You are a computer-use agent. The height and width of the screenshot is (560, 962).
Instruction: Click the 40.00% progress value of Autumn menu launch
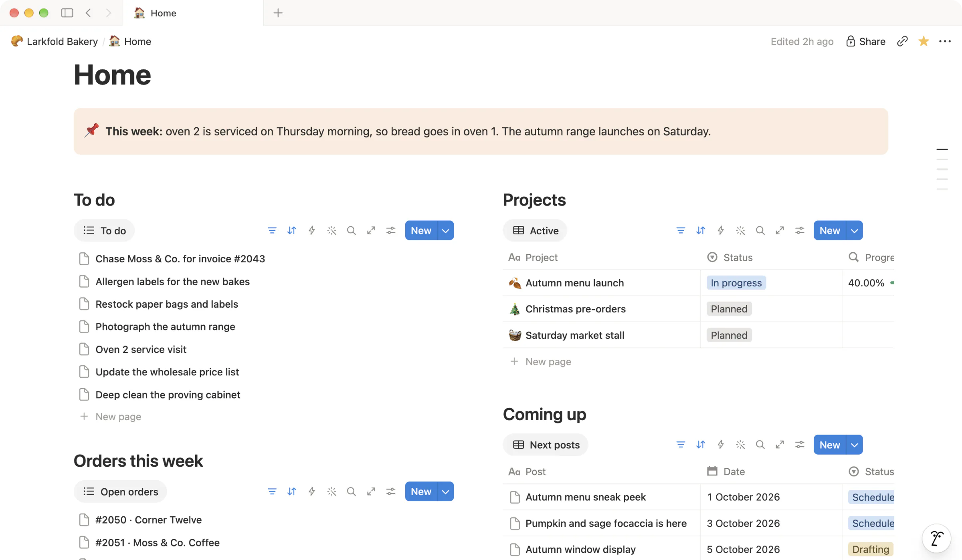[866, 283]
